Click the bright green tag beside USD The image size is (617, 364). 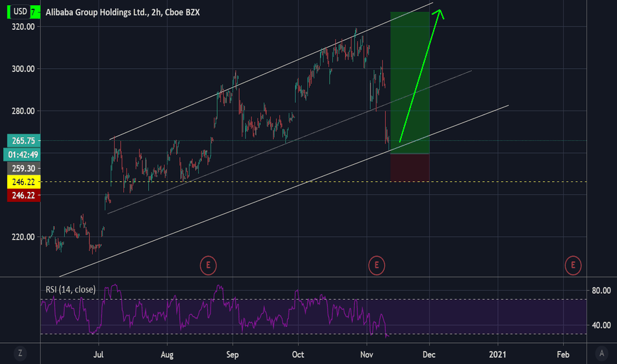click(x=35, y=12)
